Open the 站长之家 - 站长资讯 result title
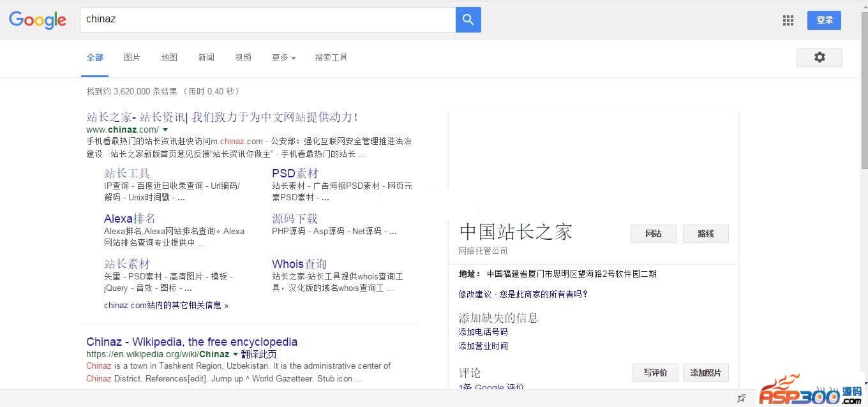This screenshot has height=407, width=868. (222, 117)
